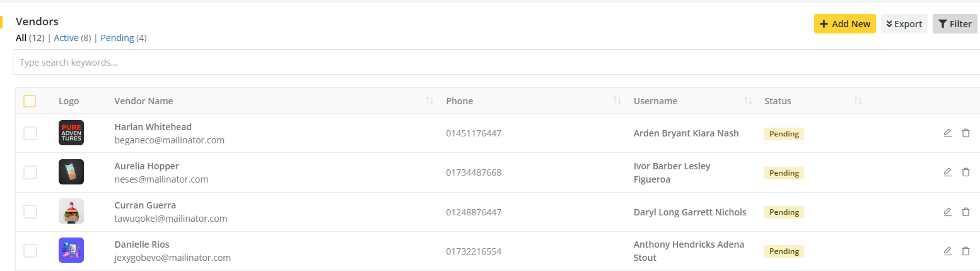Sort table by Vendor Name arrows

coord(429,101)
